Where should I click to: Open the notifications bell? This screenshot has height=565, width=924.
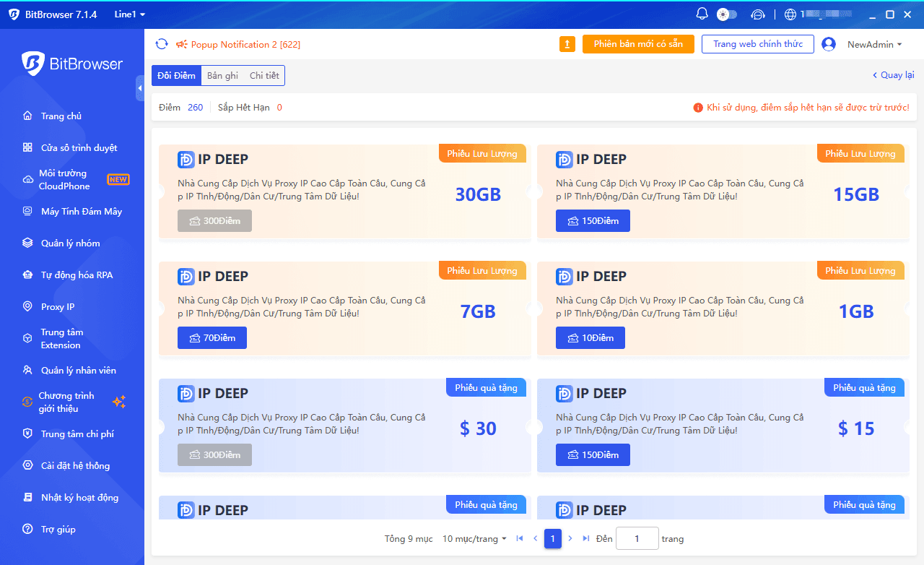[702, 14]
